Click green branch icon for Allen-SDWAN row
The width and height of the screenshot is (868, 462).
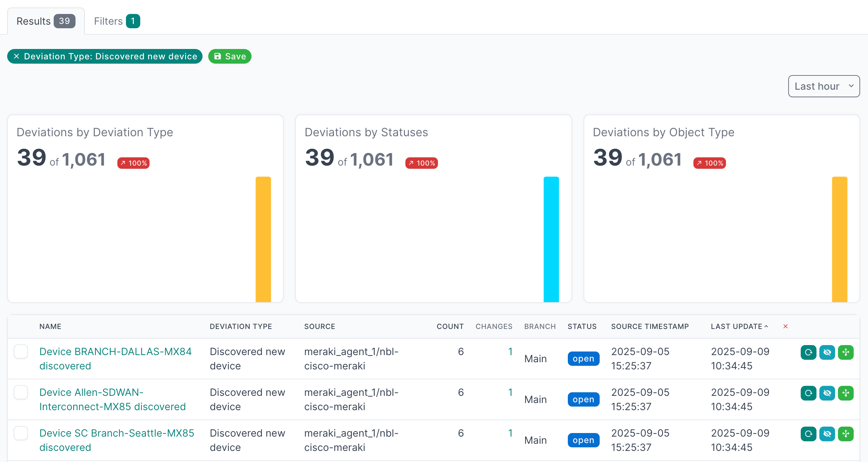(x=846, y=393)
